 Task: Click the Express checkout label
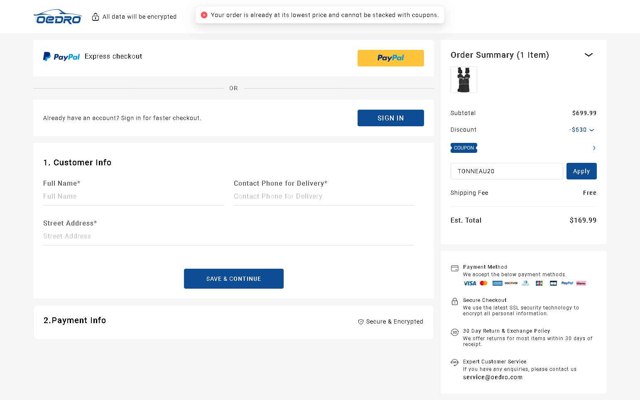coord(113,56)
